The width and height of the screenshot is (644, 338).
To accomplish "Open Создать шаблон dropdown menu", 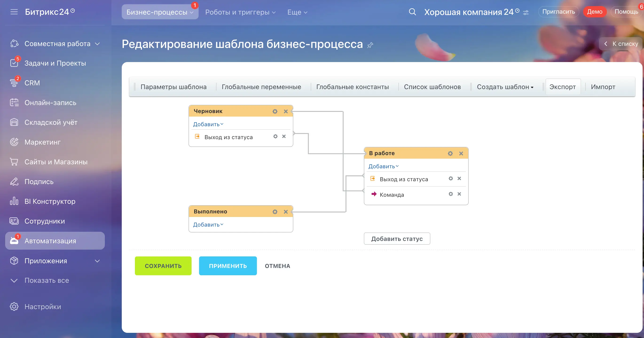I will [505, 87].
